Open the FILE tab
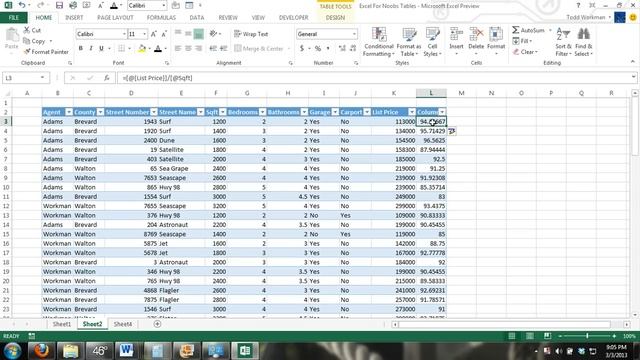This screenshot has height=360, width=640. point(14,18)
